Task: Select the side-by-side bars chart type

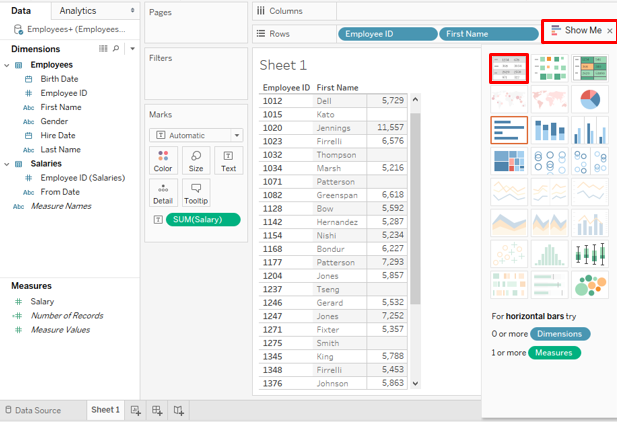Action: coord(589,130)
